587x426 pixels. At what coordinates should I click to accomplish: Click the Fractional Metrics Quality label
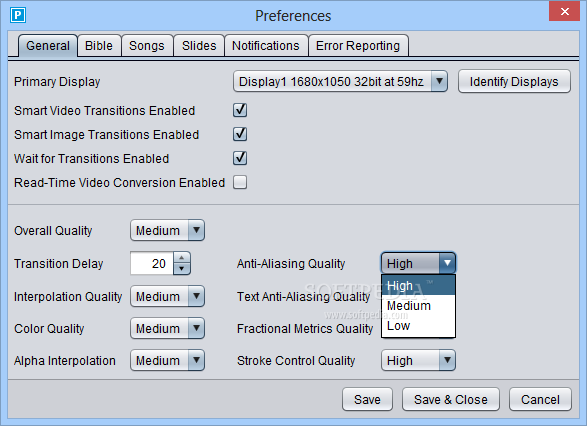pos(305,328)
